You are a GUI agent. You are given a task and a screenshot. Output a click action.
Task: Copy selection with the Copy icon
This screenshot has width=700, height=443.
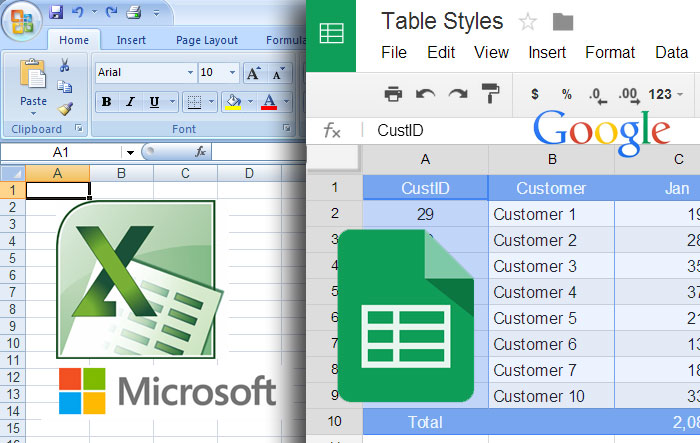point(65,86)
